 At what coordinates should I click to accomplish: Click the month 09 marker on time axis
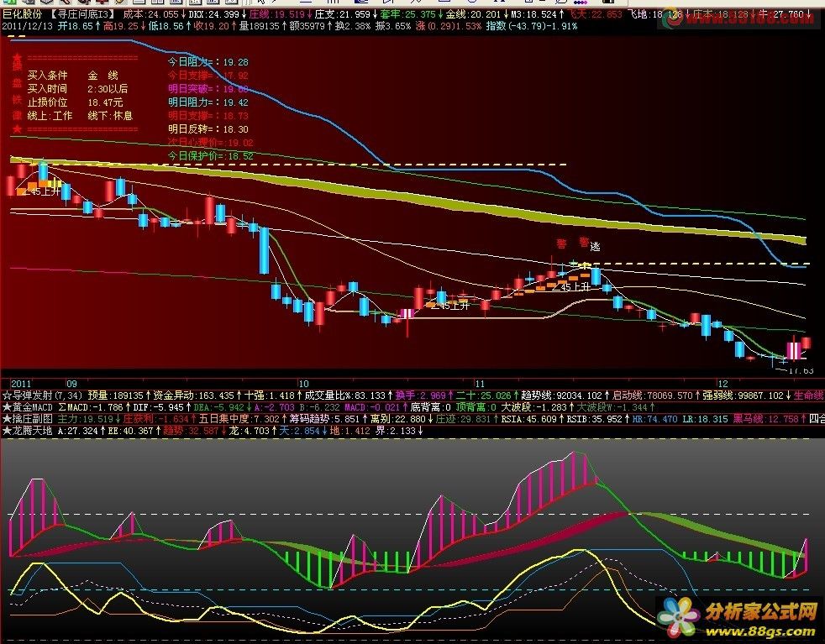pos(71,384)
